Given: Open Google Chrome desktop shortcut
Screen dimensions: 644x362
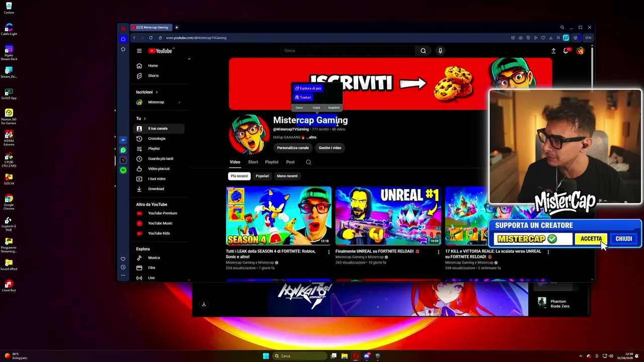Looking at the screenshot, I should [x=9, y=202].
